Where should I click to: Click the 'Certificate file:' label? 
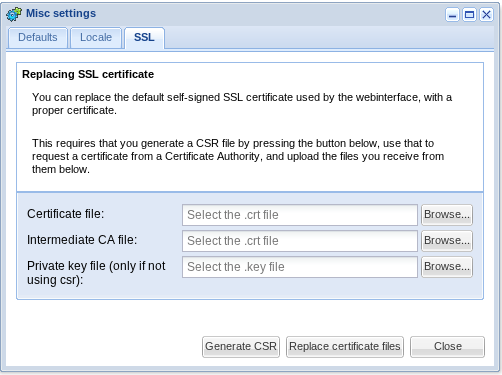(66, 214)
